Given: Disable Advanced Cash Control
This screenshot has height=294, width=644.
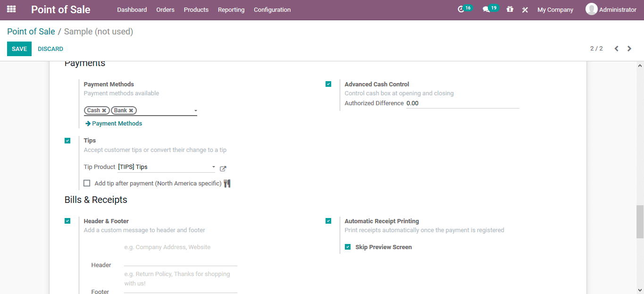Looking at the screenshot, I should coord(328,84).
